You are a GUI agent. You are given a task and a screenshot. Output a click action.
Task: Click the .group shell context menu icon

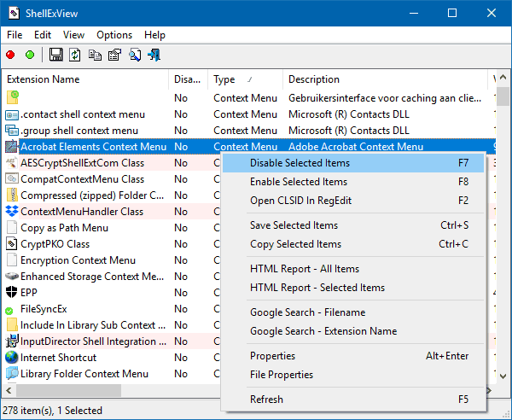click(12, 131)
